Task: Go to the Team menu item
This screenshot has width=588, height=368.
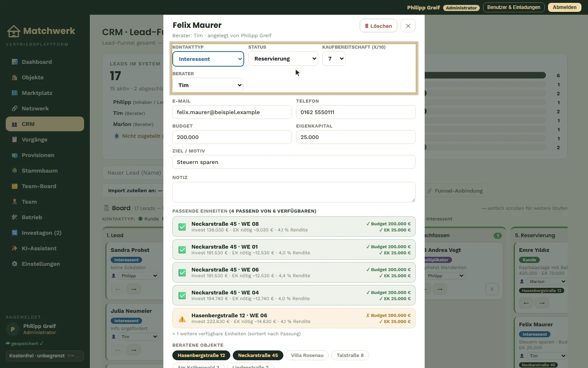Action: point(45,202)
